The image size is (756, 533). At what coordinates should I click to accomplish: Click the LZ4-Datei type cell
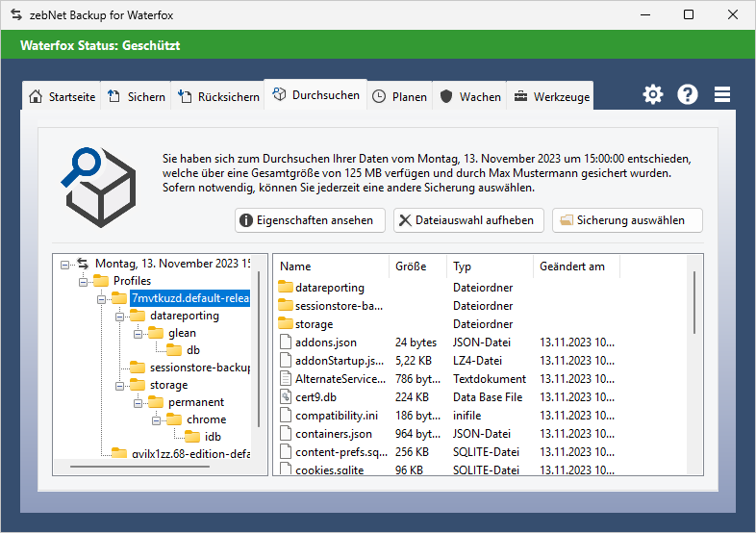point(477,361)
